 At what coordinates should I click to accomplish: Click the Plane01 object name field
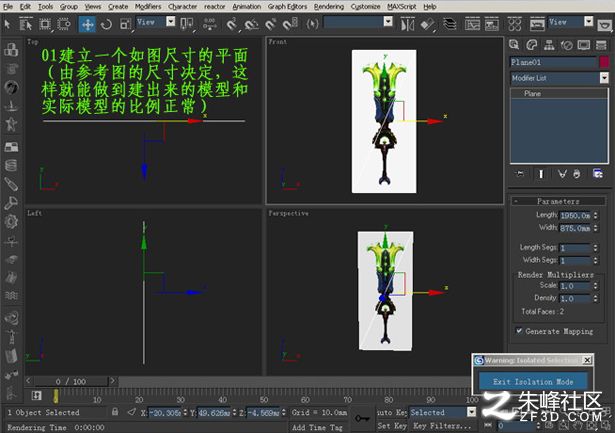point(553,62)
